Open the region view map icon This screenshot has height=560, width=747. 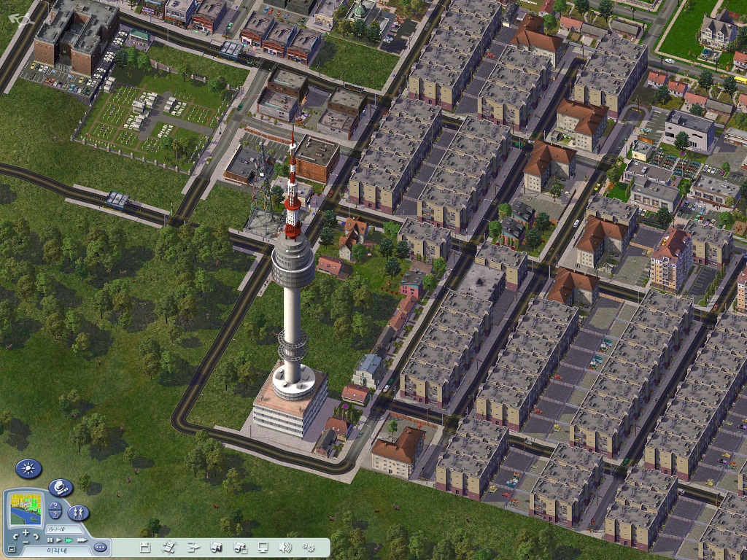click(169, 547)
